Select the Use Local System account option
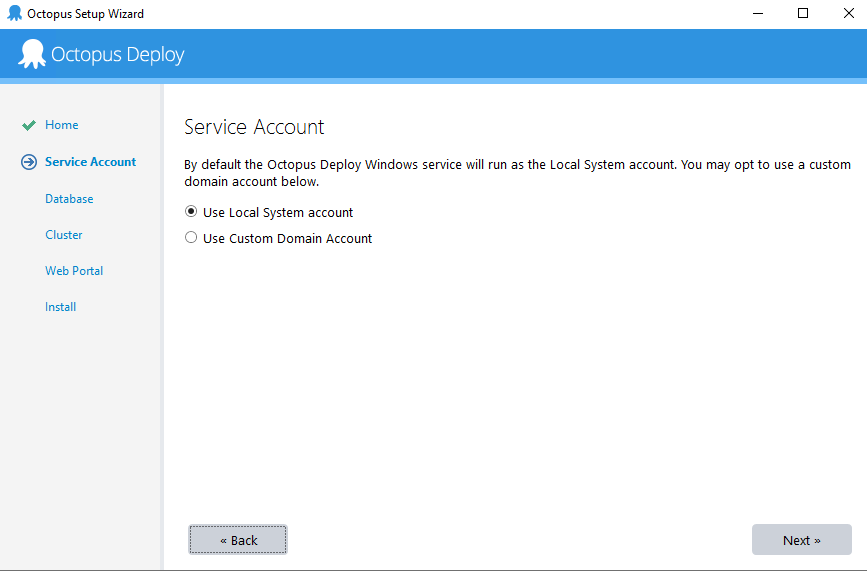867x574 pixels. [x=191, y=212]
